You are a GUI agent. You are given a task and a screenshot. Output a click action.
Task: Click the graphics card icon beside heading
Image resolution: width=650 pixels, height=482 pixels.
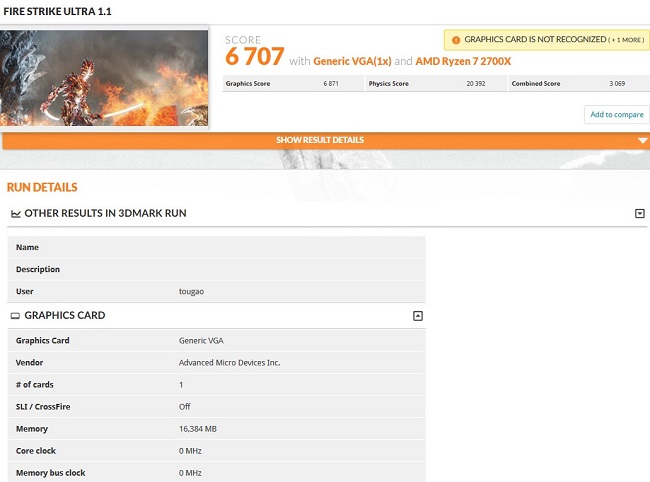tap(15, 316)
